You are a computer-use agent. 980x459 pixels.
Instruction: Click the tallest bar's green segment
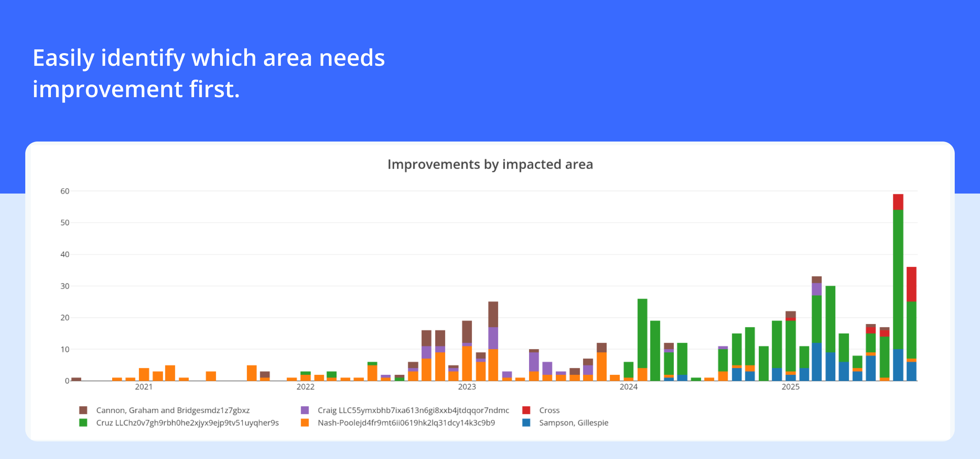898,279
